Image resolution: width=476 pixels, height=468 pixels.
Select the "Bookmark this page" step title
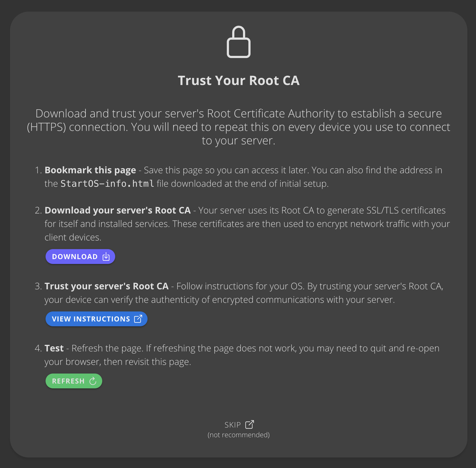pyautogui.click(x=90, y=170)
